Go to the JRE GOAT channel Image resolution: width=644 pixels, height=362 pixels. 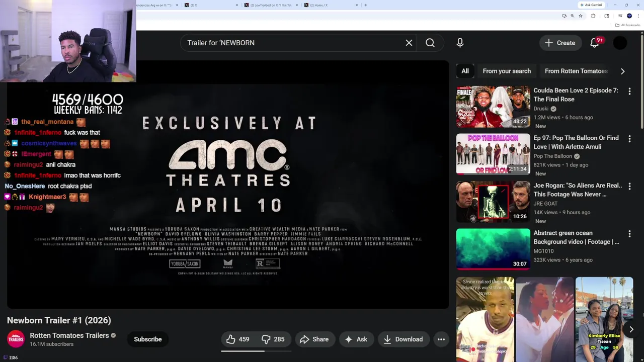pos(545,204)
